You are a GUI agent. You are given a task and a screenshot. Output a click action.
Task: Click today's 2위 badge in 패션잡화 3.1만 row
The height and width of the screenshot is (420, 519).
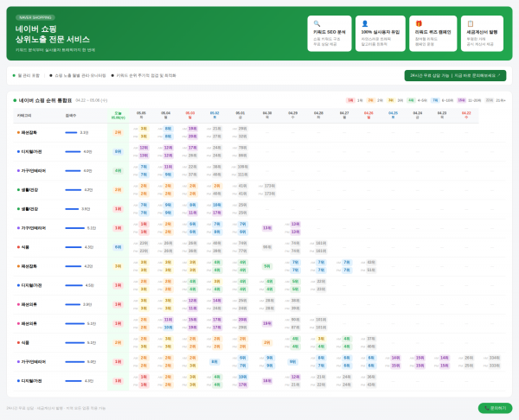click(118, 132)
